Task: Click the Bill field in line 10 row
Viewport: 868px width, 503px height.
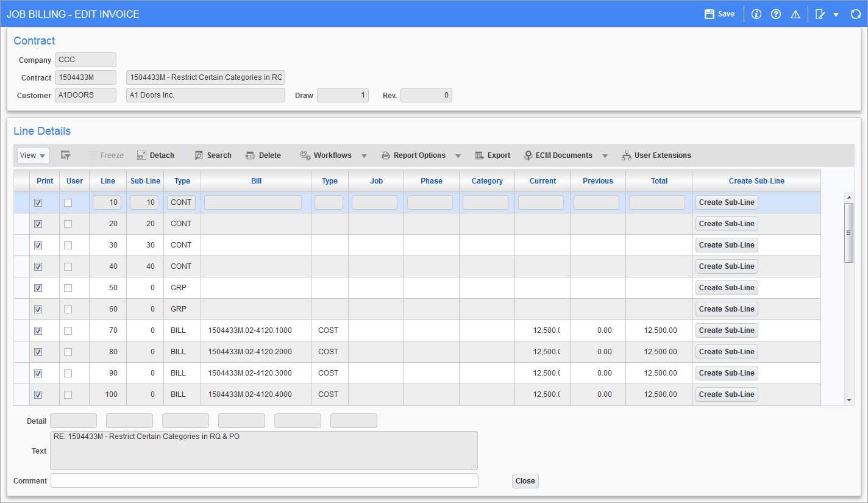Action: (x=253, y=202)
